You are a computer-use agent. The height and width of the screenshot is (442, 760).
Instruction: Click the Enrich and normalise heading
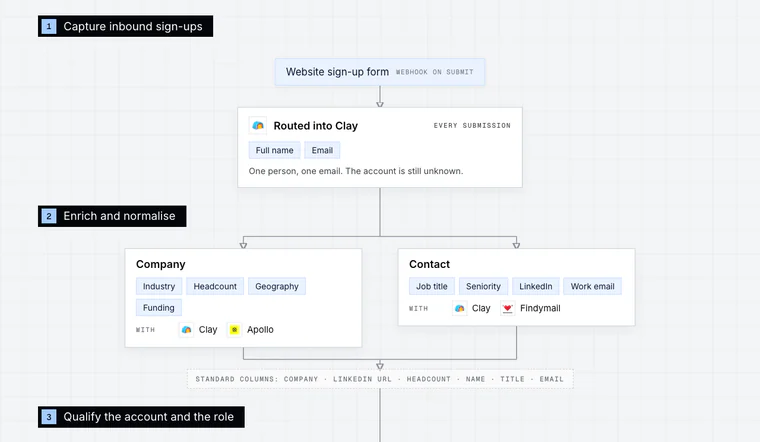coord(112,216)
